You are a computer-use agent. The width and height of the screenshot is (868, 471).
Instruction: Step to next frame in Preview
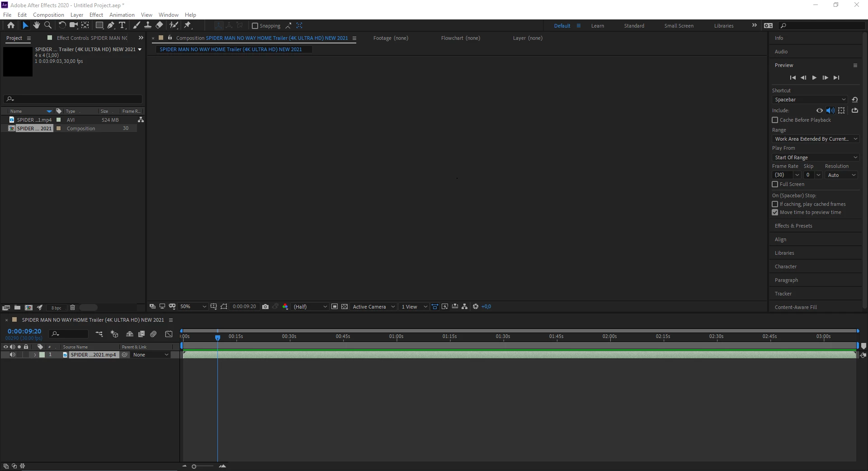click(825, 78)
